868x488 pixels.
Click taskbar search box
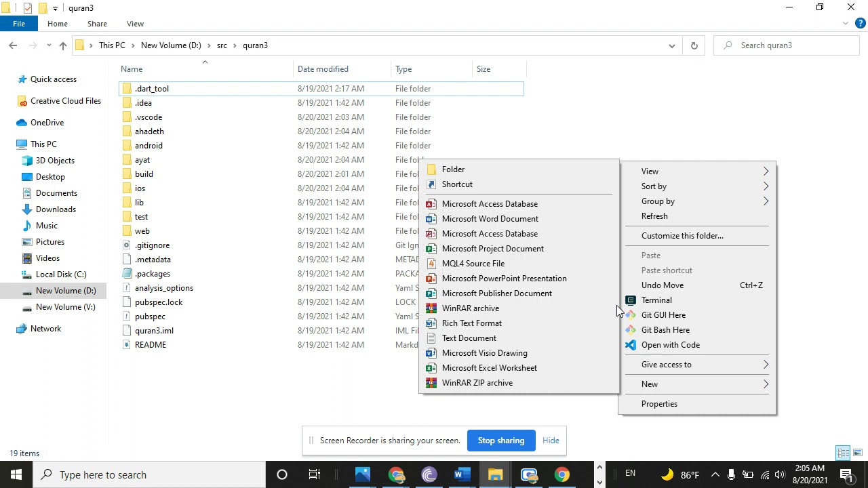click(149, 474)
